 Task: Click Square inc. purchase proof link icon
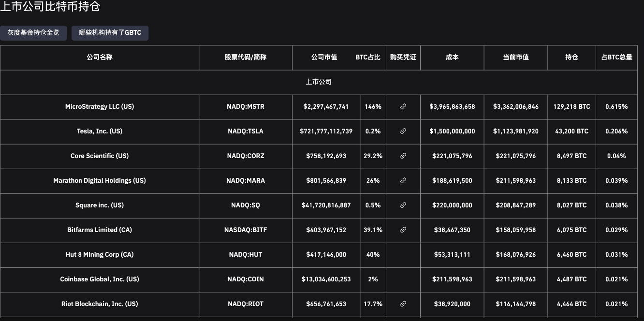click(x=403, y=205)
